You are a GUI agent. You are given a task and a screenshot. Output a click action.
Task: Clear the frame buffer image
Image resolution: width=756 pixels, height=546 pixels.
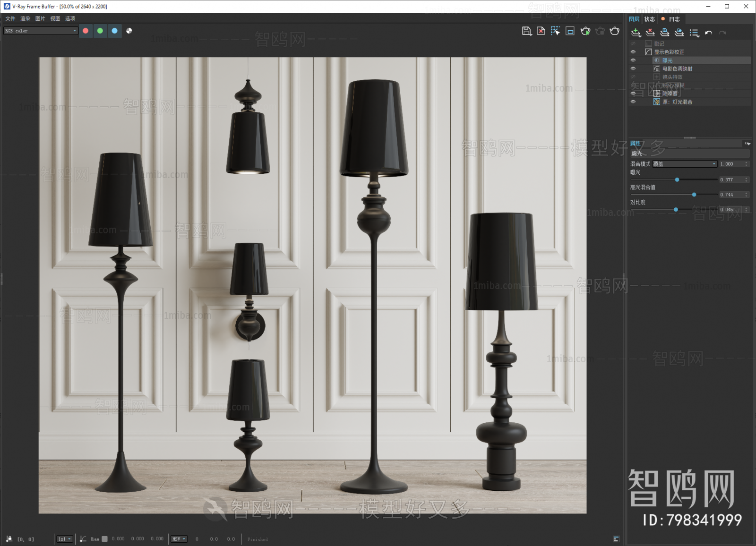541,31
